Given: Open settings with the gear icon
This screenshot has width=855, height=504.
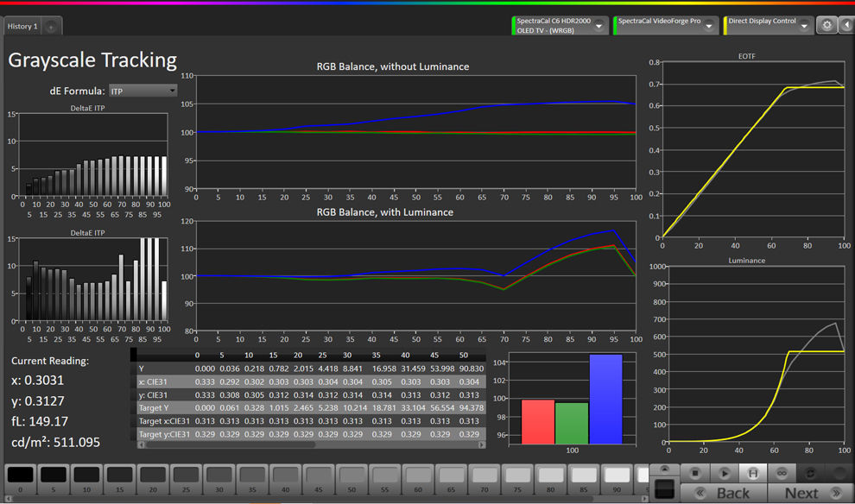Looking at the screenshot, I should pyautogui.click(x=826, y=25).
